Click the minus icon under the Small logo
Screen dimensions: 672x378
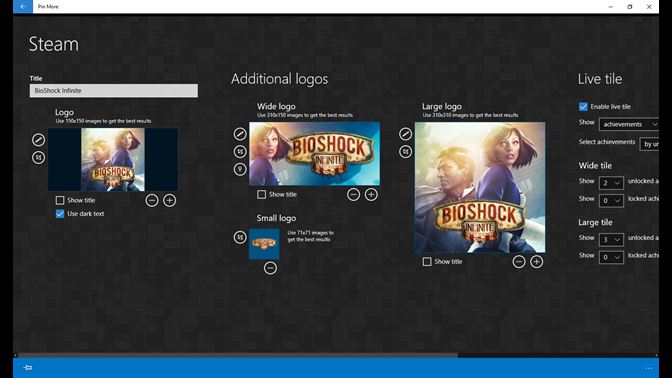270,268
